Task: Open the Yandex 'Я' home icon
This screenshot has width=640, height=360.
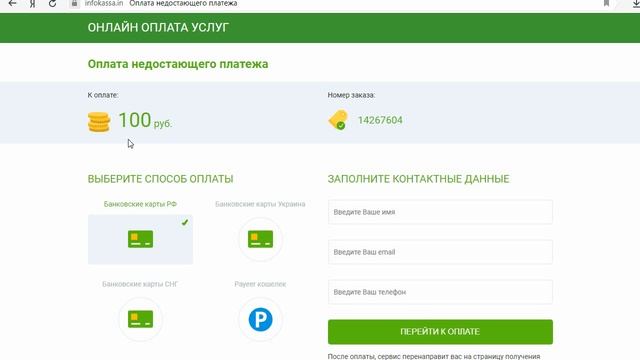Action: tap(33, 3)
